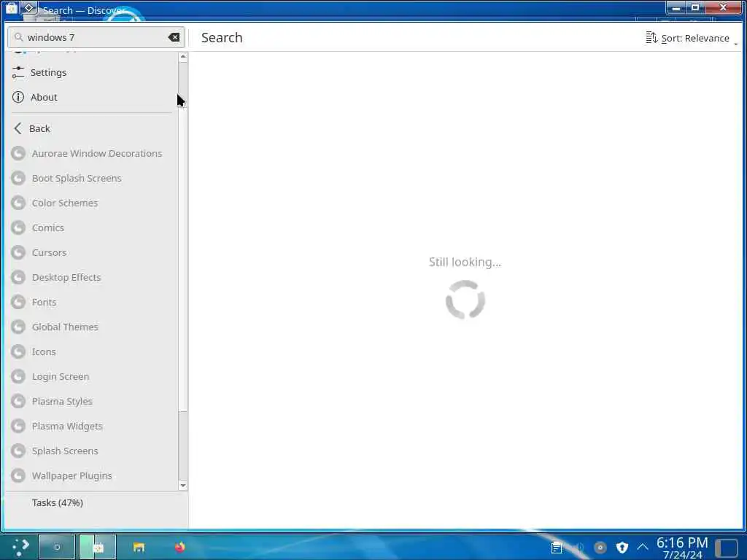Select Plasma Styles category
Image resolution: width=747 pixels, height=560 pixels.
[x=90, y=401]
